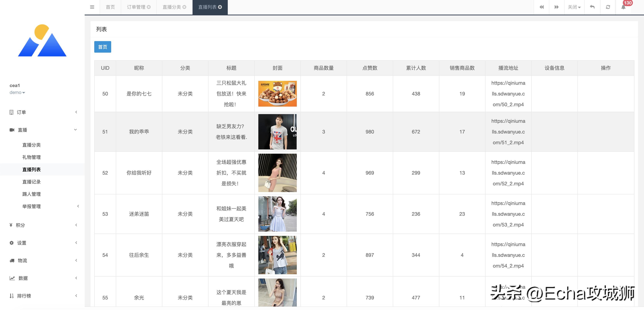Open 直播记录 in sidebar

[32, 182]
